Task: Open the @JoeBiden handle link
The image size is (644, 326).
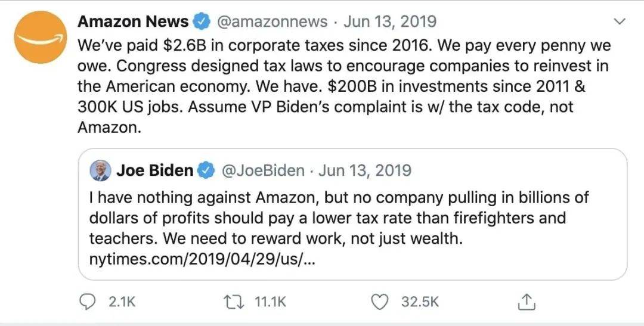Action: click(264, 170)
